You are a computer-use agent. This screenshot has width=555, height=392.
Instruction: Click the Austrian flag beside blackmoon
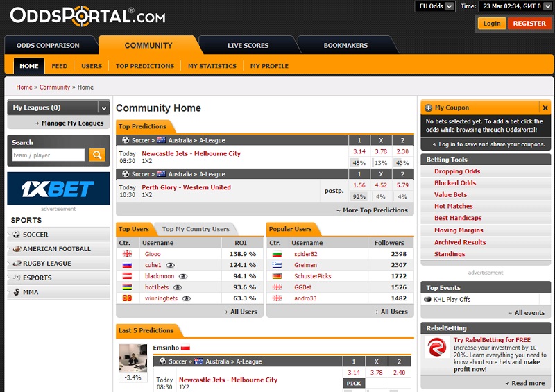coord(127,276)
